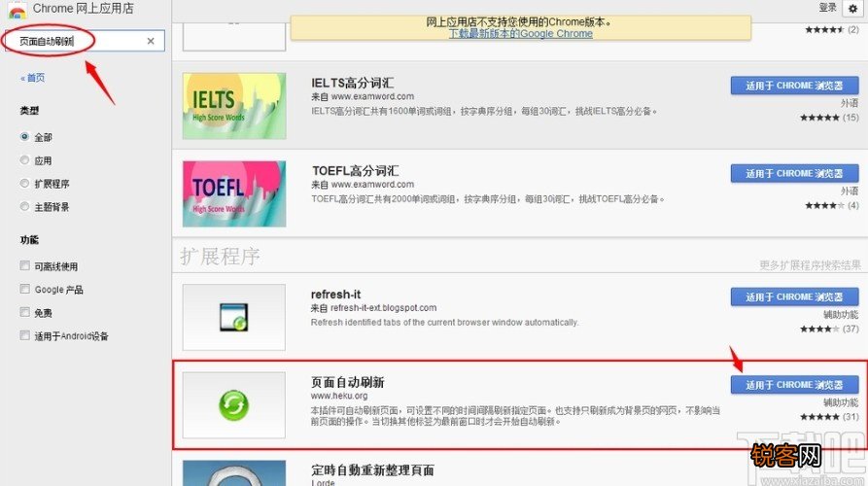
Task: Click the 定時自動重新整理頁面 thumbnail
Action: pos(234,473)
